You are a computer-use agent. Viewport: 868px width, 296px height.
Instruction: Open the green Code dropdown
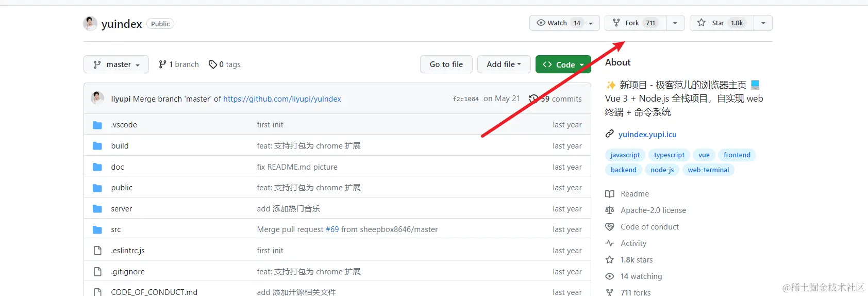coord(563,64)
